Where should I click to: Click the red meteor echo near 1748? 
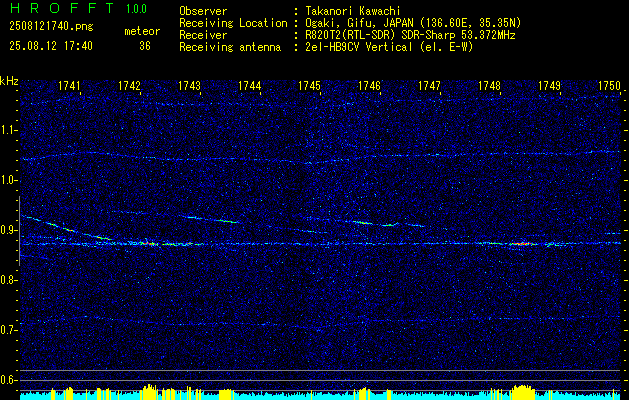tap(523, 244)
